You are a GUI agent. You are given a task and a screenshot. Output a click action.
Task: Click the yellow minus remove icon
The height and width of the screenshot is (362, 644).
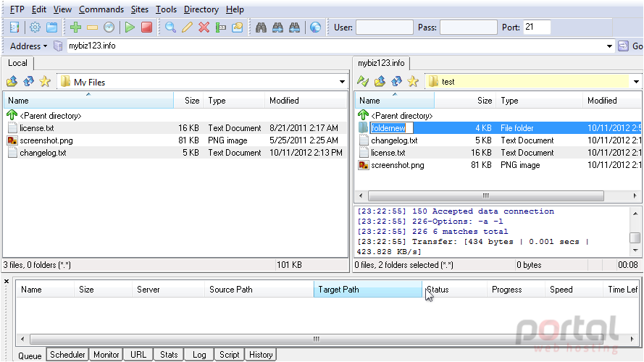click(93, 28)
